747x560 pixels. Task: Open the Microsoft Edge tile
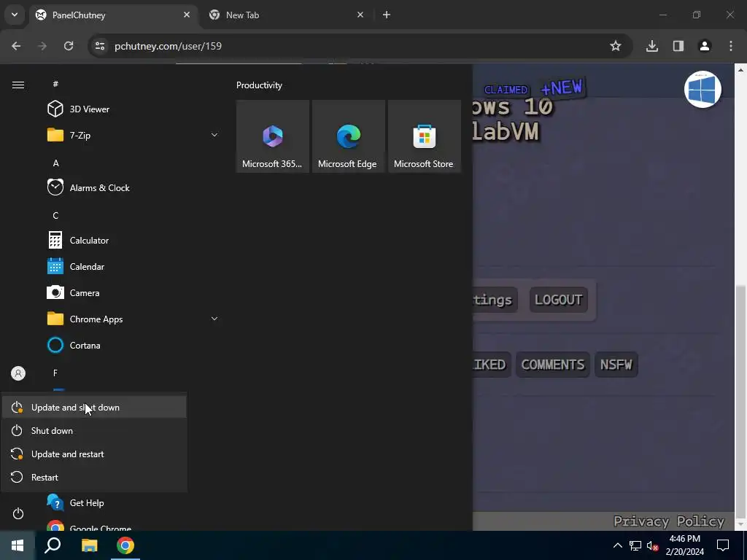click(x=348, y=136)
